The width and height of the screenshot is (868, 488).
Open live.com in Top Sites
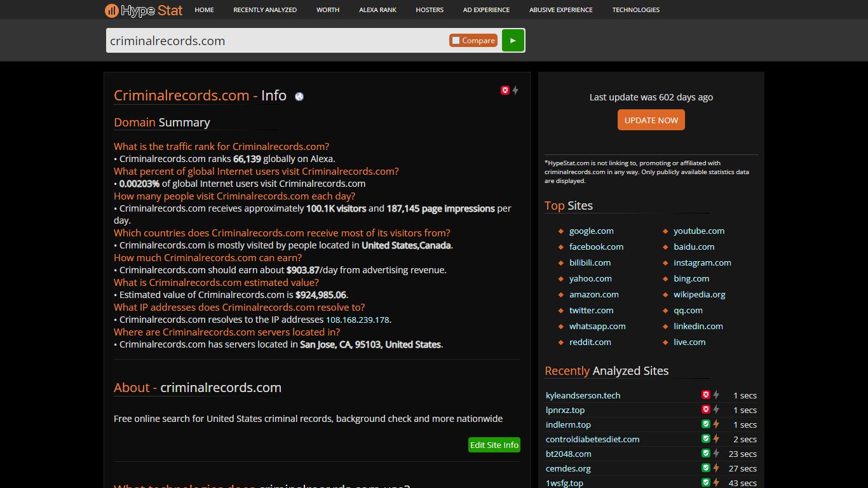(689, 342)
